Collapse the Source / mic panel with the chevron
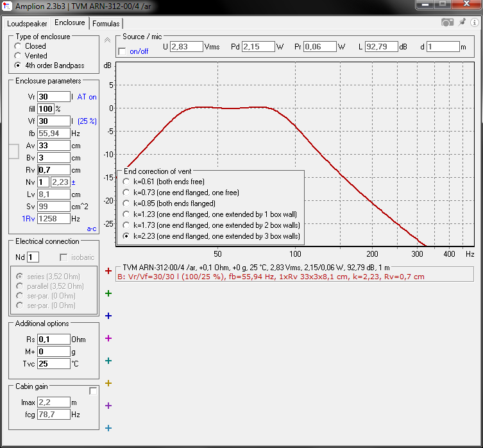Viewport: 483px width, 448px height. [107, 40]
